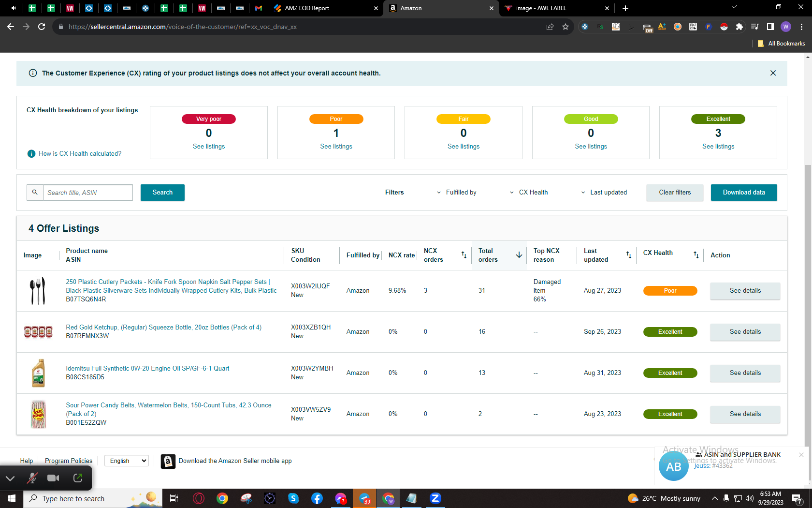
Task: See listings under Fair rating
Action: tap(464, 147)
